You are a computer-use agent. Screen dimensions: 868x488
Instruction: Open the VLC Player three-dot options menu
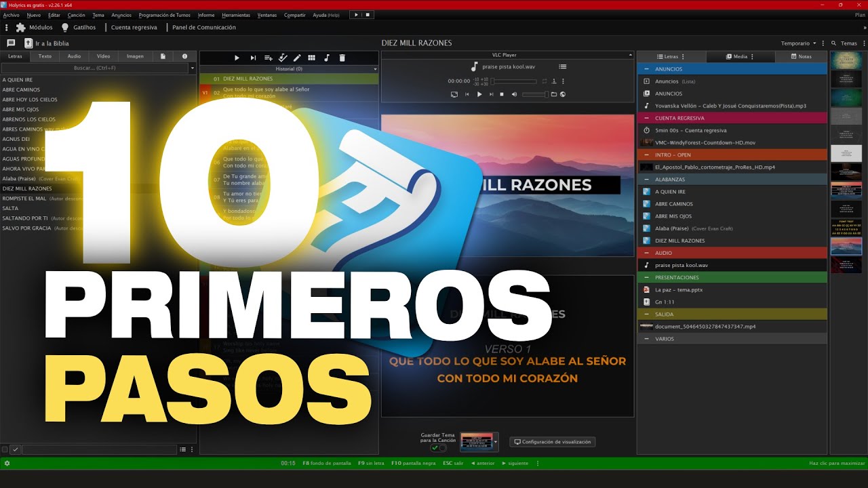[563, 81]
